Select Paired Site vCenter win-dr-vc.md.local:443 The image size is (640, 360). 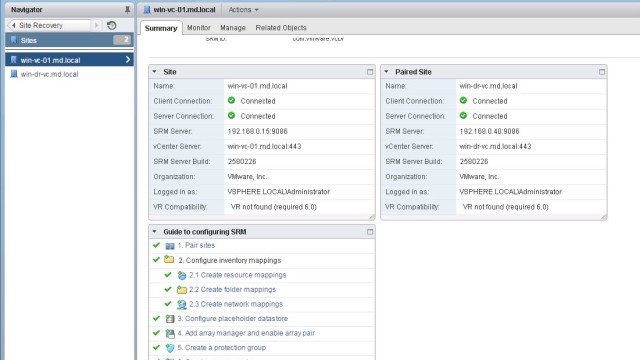[x=495, y=147]
